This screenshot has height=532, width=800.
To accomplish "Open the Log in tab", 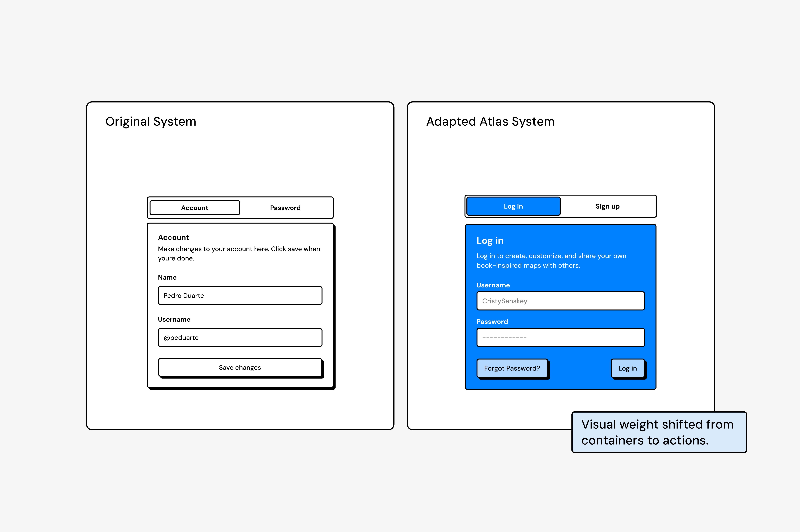I will pos(513,206).
